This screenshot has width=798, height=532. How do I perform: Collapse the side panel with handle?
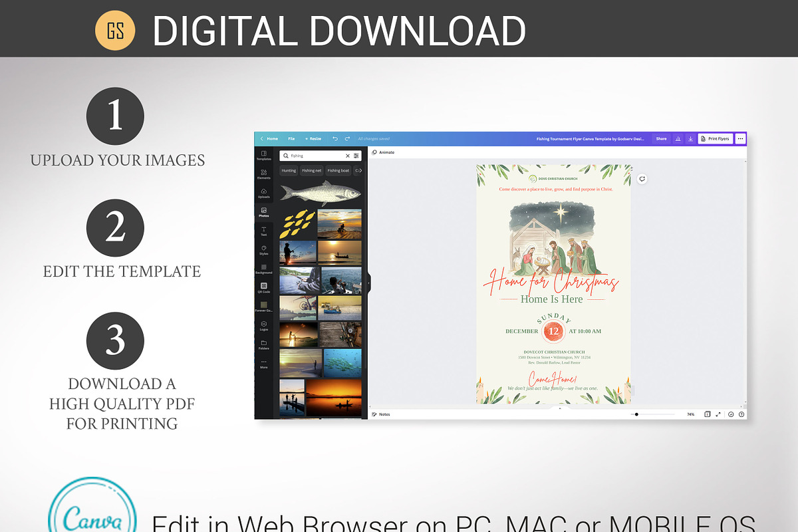coord(368,283)
